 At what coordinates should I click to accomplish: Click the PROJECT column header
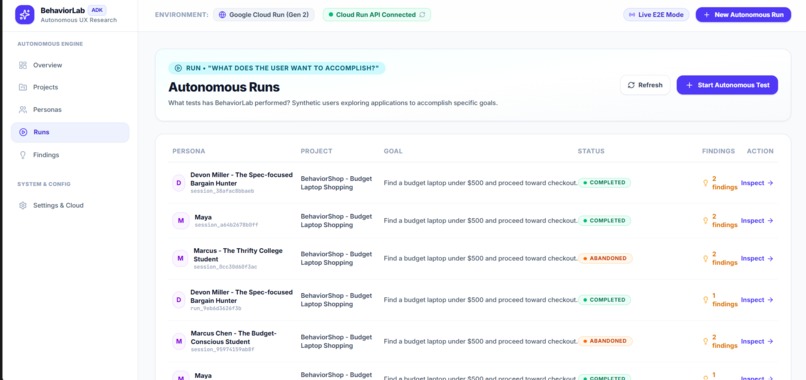click(x=317, y=151)
